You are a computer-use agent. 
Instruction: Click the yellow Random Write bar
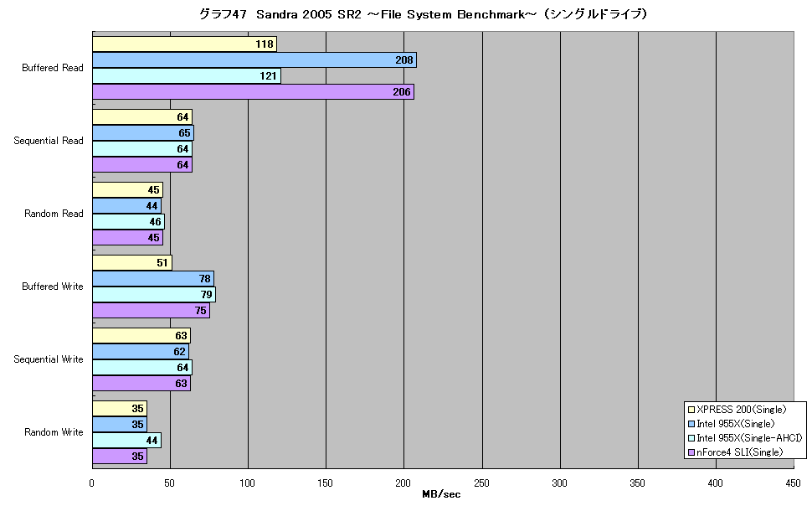pos(120,409)
